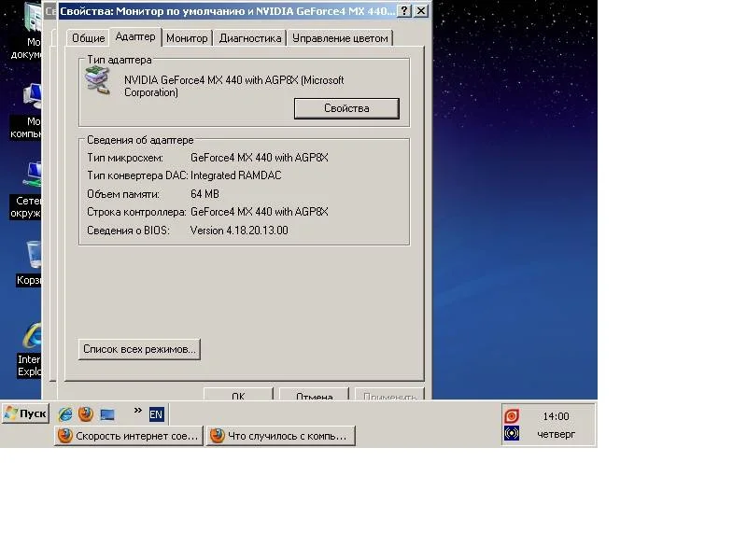747x560 pixels.
Task: Click the help question mark button
Action: click(x=404, y=10)
